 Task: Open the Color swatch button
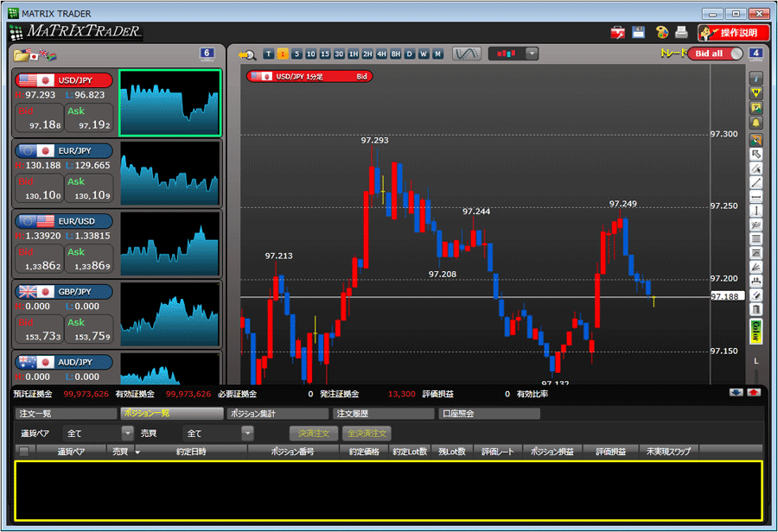pyautogui.click(x=756, y=332)
